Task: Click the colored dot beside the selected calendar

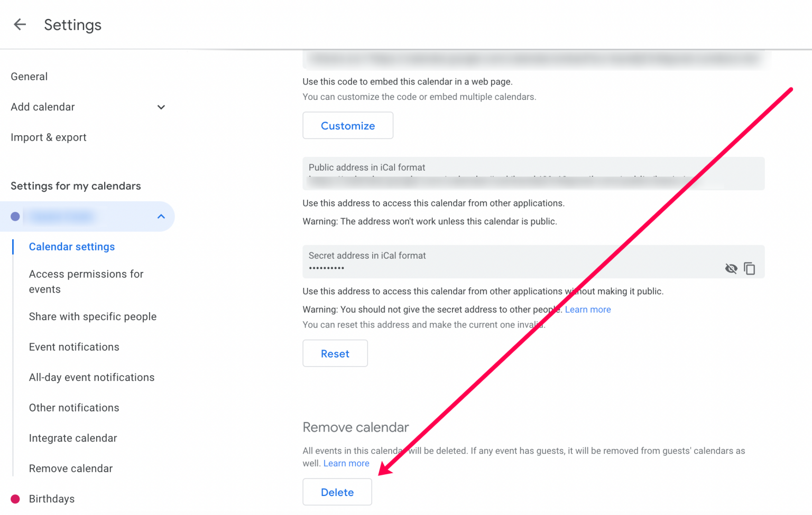Action: (x=15, y=216)
